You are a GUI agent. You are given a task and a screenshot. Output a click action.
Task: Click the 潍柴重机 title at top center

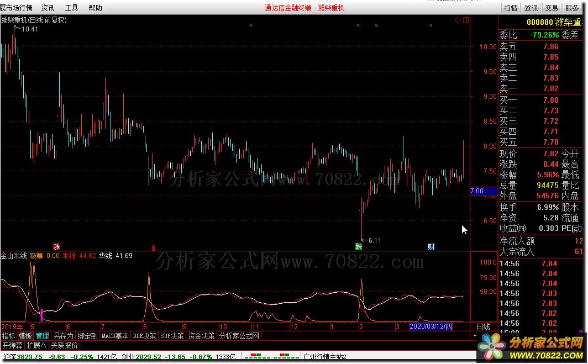(331, 8)
